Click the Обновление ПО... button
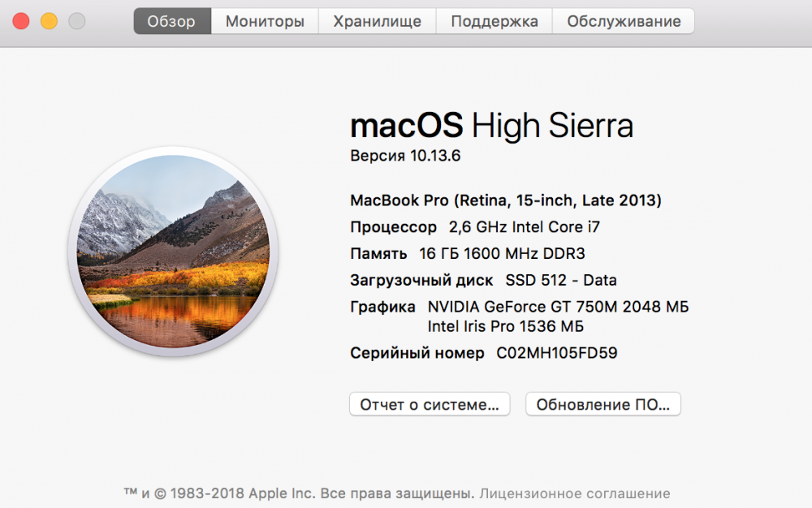 click(x=603, y=404)
